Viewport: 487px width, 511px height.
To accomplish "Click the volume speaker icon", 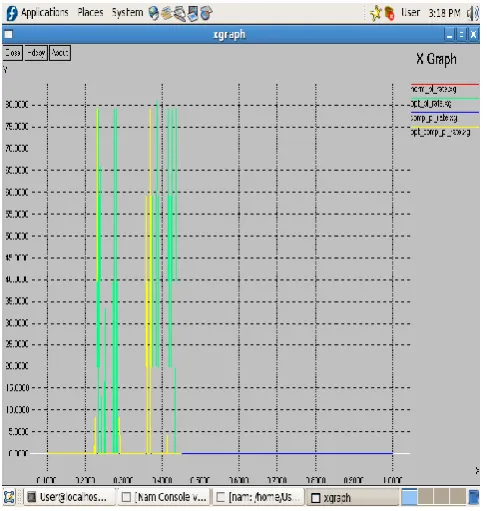I will 472,14.
